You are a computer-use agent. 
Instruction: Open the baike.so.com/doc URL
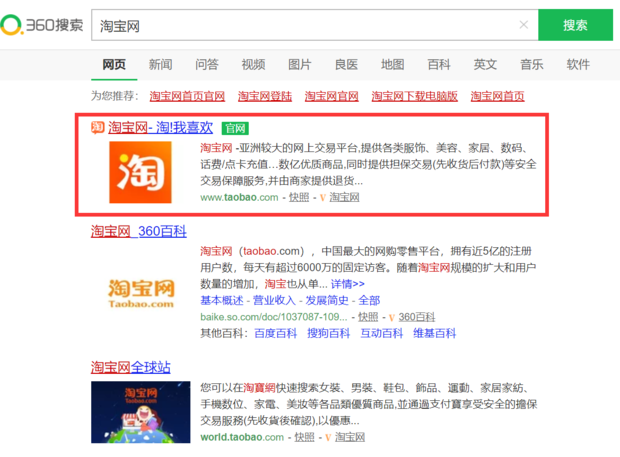pyautogui.click(x=274, y=317)
